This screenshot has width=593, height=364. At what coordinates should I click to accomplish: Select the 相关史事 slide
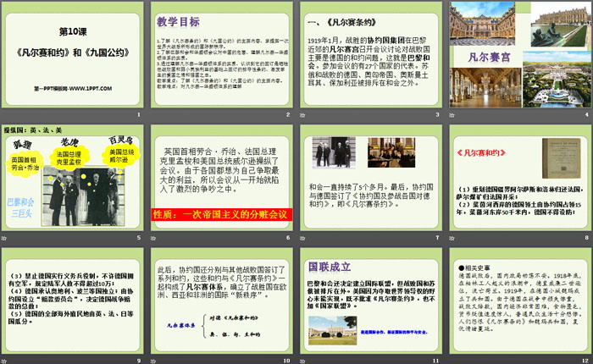[x=520, y=301]
